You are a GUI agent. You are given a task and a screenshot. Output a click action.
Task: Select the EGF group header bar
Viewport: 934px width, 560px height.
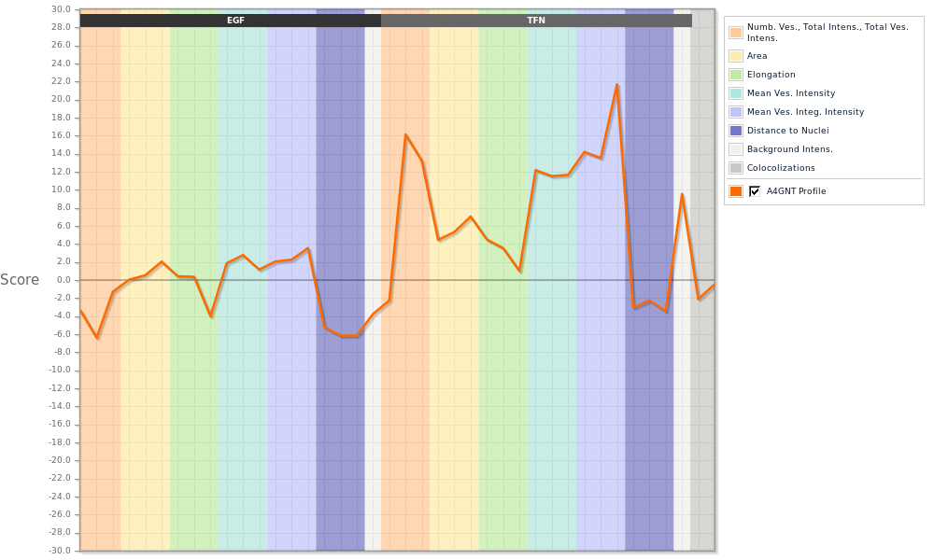click(x=235, y=21)
